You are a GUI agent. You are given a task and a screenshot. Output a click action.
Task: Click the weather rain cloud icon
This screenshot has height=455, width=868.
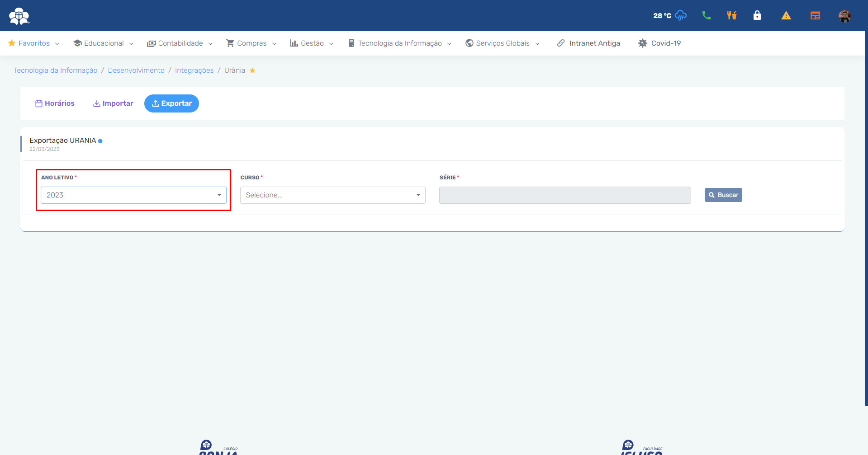[680, 16]
